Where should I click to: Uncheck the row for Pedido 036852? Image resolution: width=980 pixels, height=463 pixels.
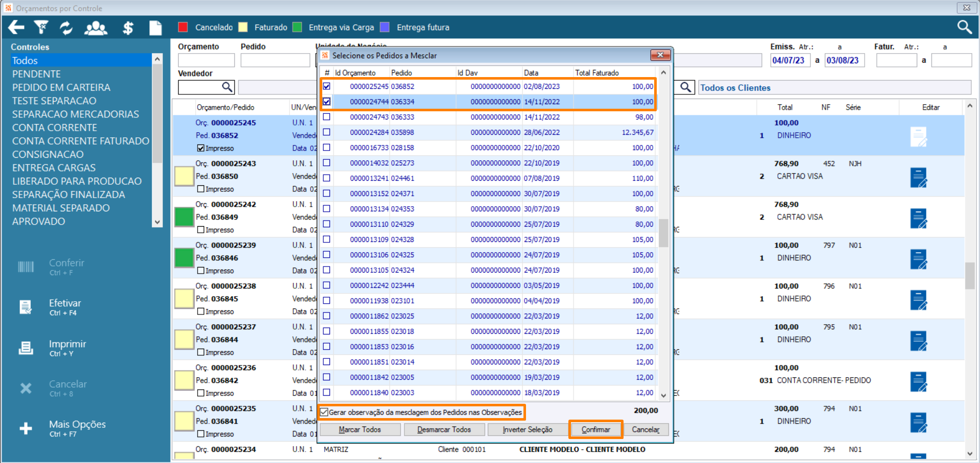pos(327,86)
